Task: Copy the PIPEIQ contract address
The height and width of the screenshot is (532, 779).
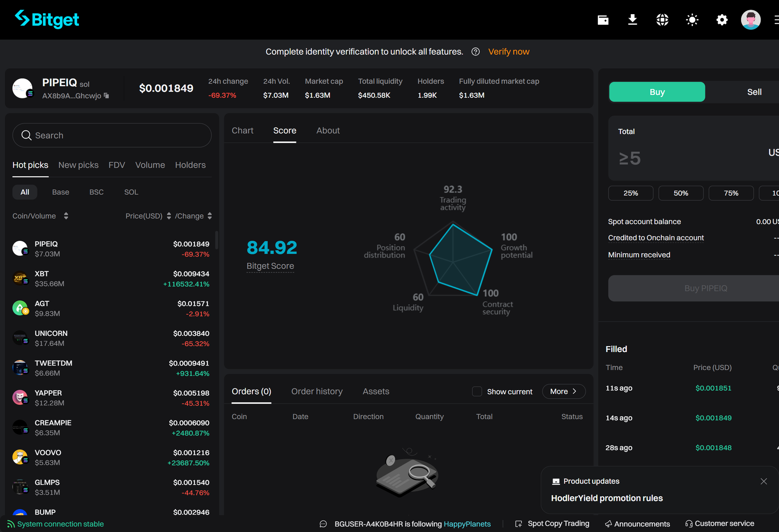Action: (x=106, y=96)
